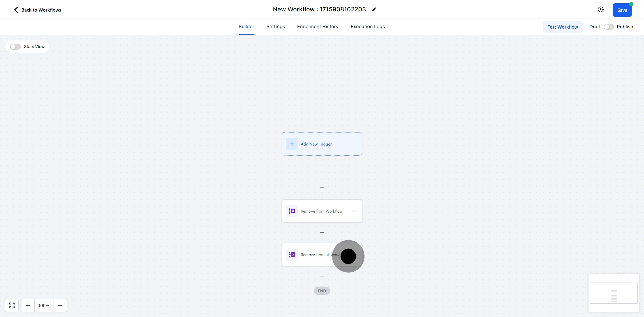Click the pencil icon to rename workflow
Screen dimensions: 644x317
[x=374, y=9]
